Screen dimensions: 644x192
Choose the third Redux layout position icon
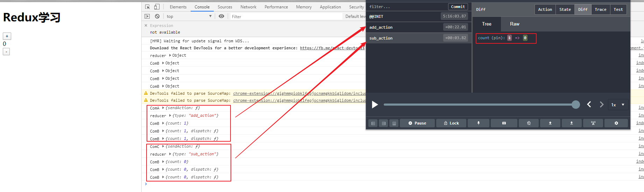tap(394, 123)
